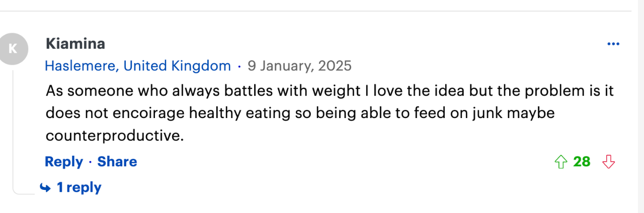Click the comment's first text line
The height and width of the screenshot is (213, 644).
tap(330, 91)
